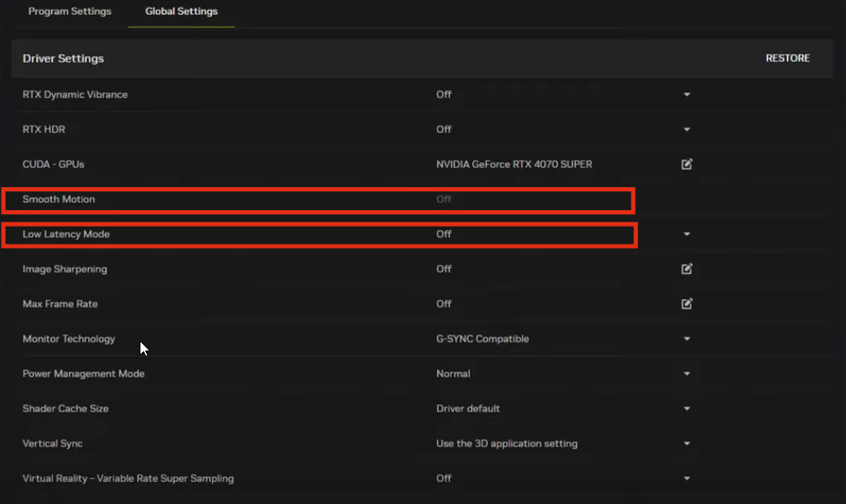Open the Low Latency Mode dropdown arrow
The image size is (846, 504).
click(x=687, y=234)
